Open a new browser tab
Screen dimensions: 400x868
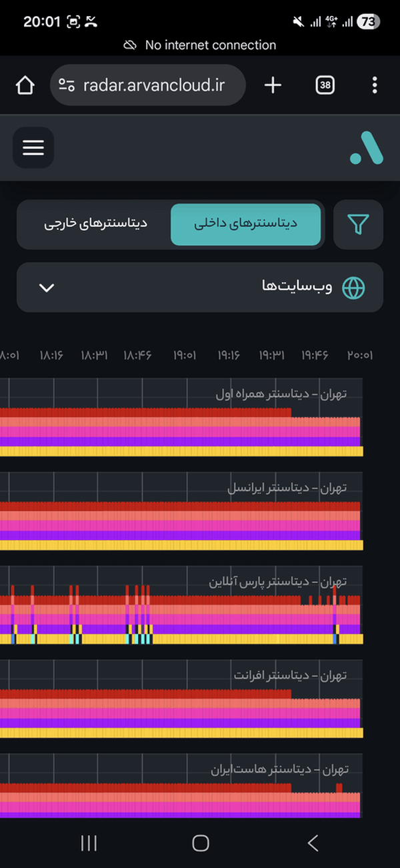point(273,85)
